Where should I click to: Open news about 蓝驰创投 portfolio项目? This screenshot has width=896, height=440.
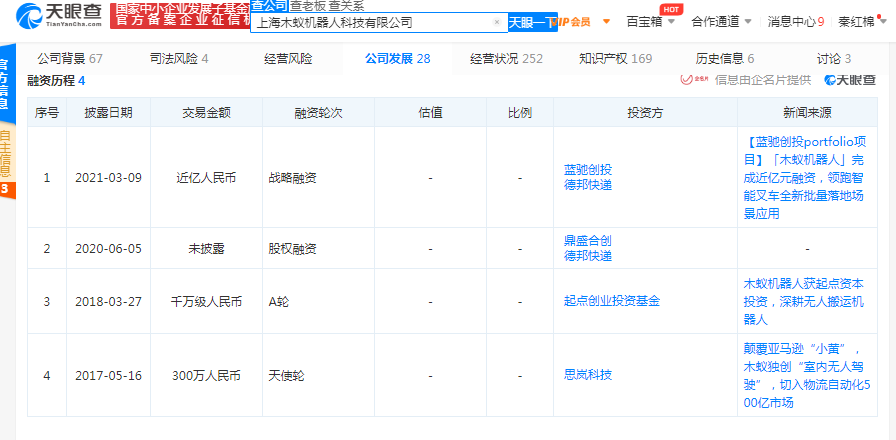[x=807, y=177]
